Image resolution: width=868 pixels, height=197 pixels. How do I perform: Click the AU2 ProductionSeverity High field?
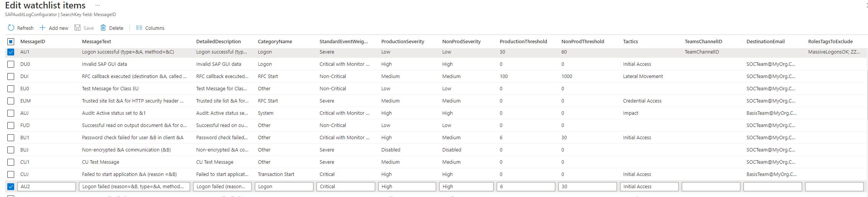(x=407, y=187)
